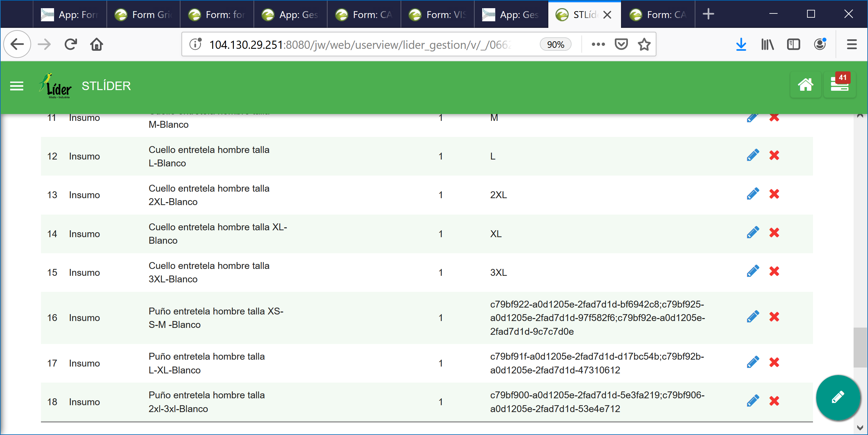The height and width of the screenshot is (435, 868).
Task: Click the teal floating edit button
Action: 838,397
